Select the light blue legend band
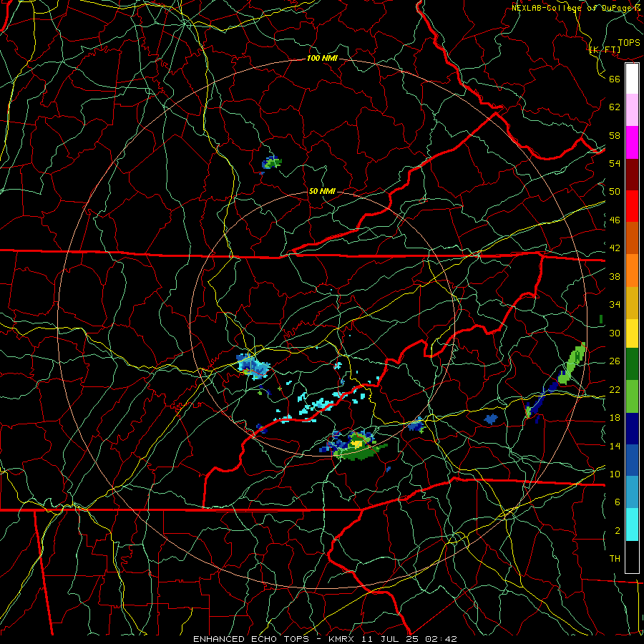The image size is (644, 644). (x=632, y=492)
